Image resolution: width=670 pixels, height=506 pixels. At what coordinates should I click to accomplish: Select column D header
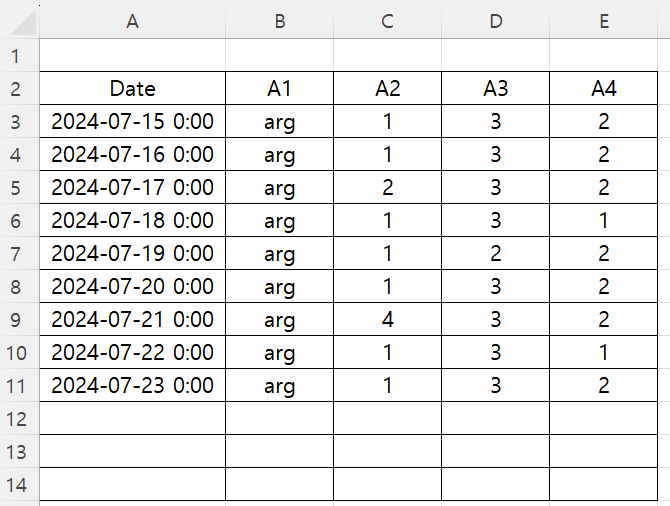[496, 21]
